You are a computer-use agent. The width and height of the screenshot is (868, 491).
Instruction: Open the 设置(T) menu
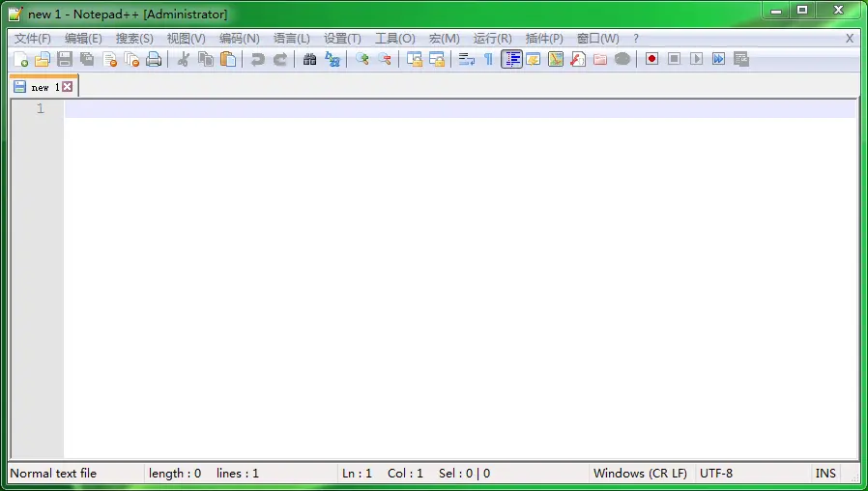pos(343,39)
